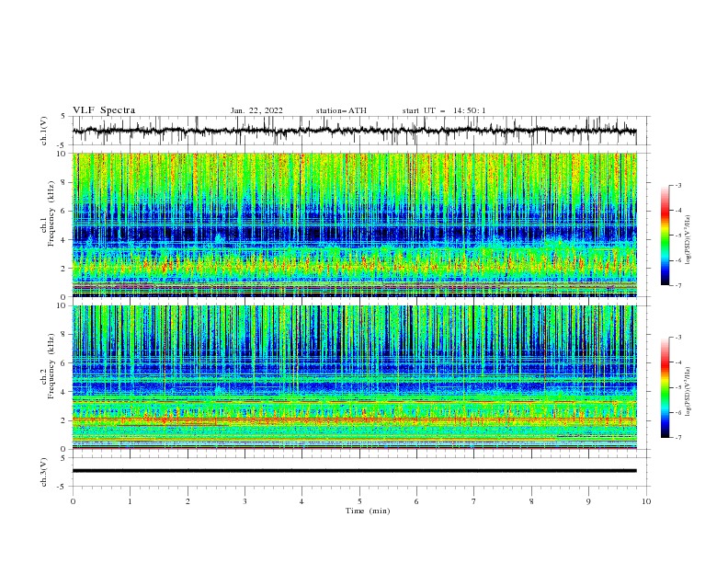Select the date "Jan. 22, 2022"
This screenshot has width=728, height=563.
tap(256, 110)
